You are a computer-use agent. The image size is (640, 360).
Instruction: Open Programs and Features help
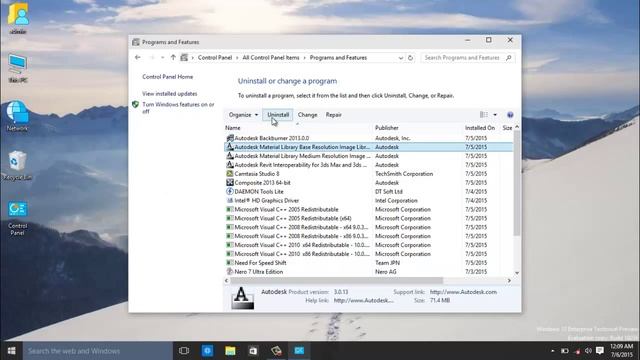510,115
